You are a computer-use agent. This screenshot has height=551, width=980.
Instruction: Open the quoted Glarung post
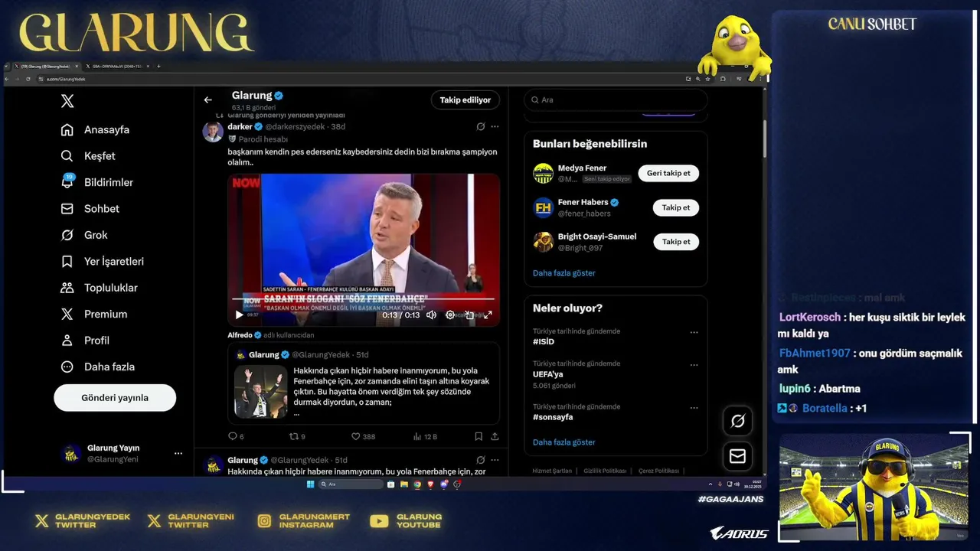coord(364,383)
